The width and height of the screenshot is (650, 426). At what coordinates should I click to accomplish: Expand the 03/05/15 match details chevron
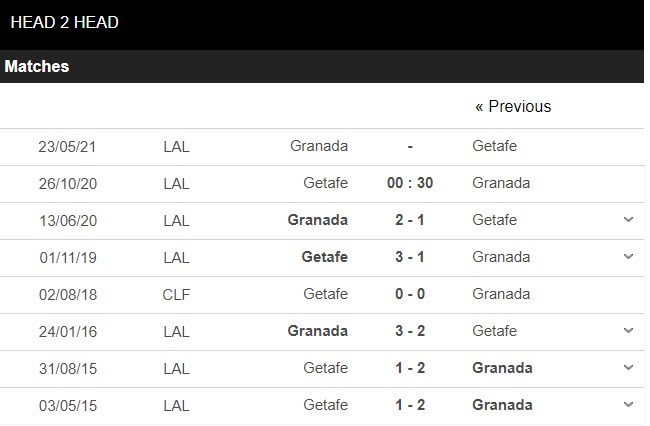pos(628,404)
